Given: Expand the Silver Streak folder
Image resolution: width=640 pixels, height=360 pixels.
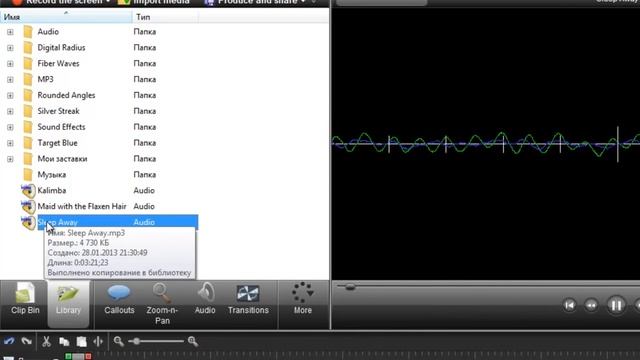Looking at the screenshot, I should tap(10, 111).
